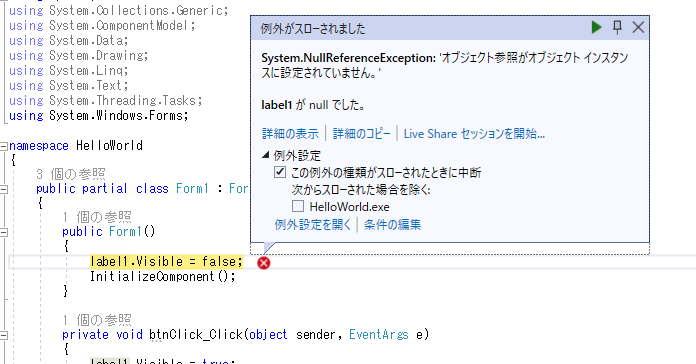
Task: Collapse the namespace HelloWorld code block
Action: click(x=4, y=146)
